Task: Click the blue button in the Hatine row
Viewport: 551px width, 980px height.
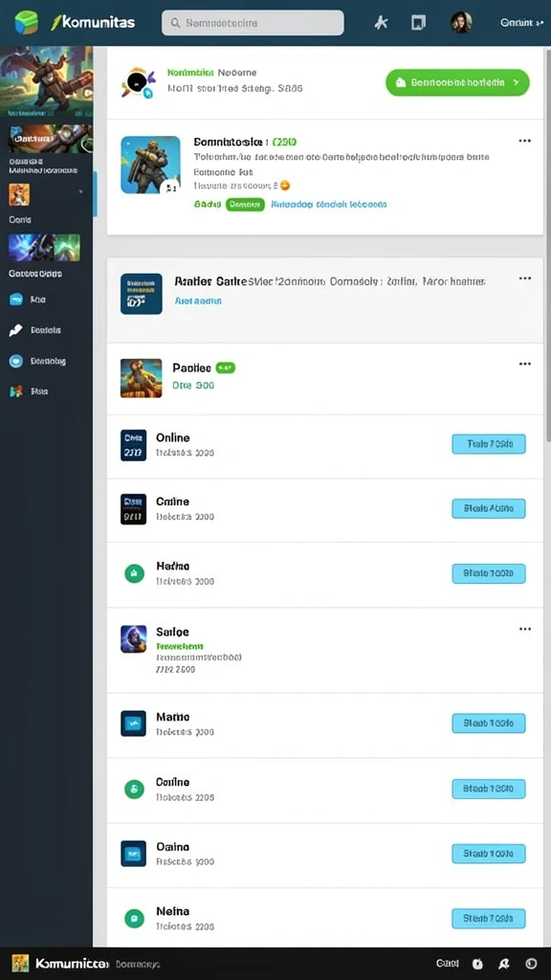Action: tap(489, 573)
